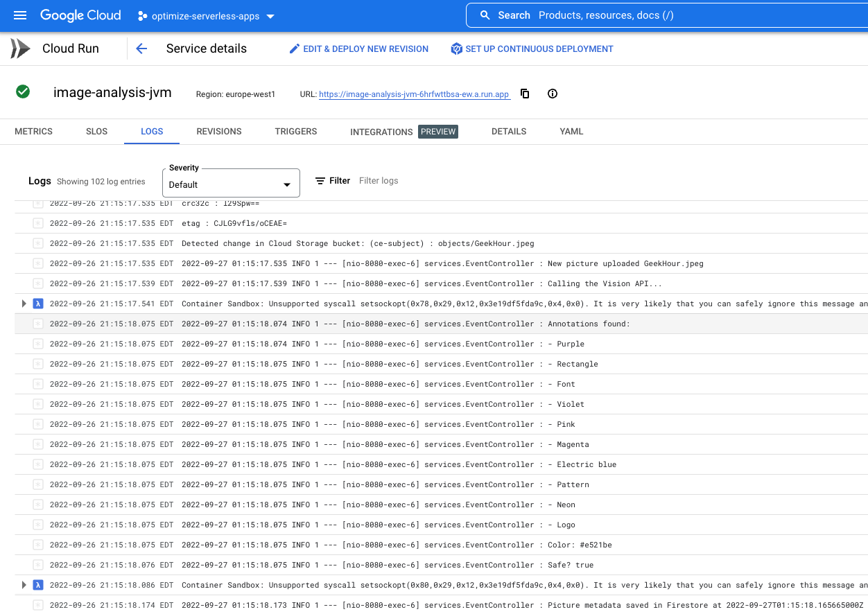Click the green service status checkmark

23,91
